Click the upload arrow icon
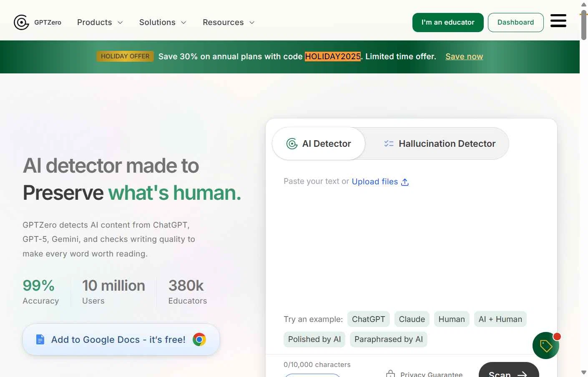The width and height of the screenshot is (588, 377). tap(405, 182)
